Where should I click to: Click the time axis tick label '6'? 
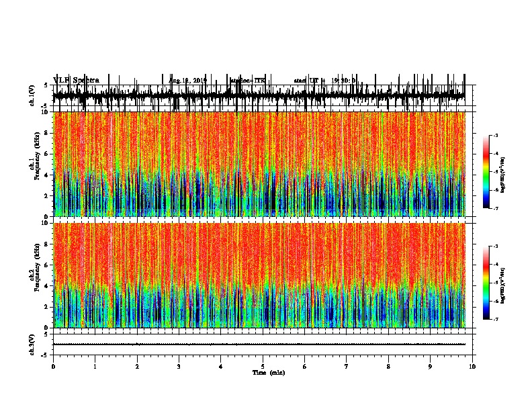coord(305,366)
